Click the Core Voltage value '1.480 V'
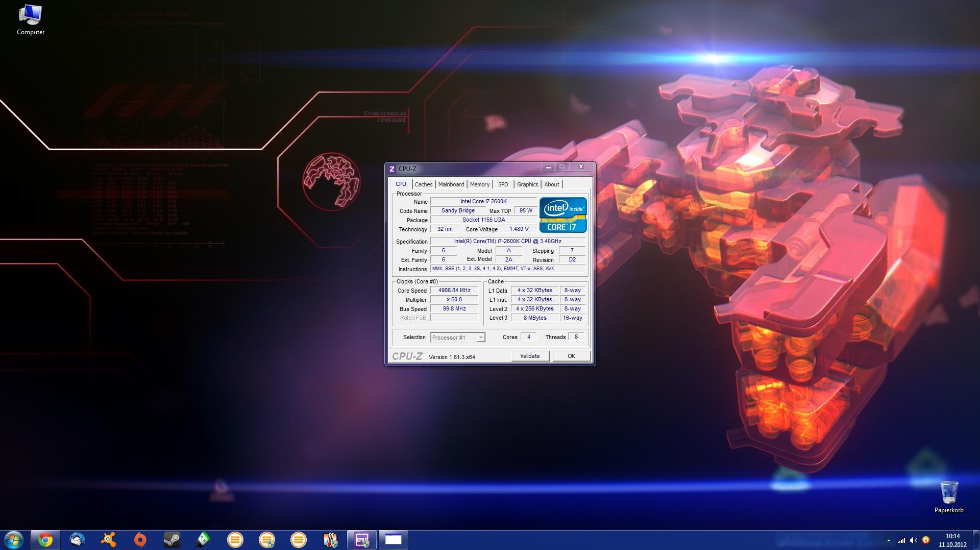The height and width of the screenshot is (550, 980). tap(519, 229)
